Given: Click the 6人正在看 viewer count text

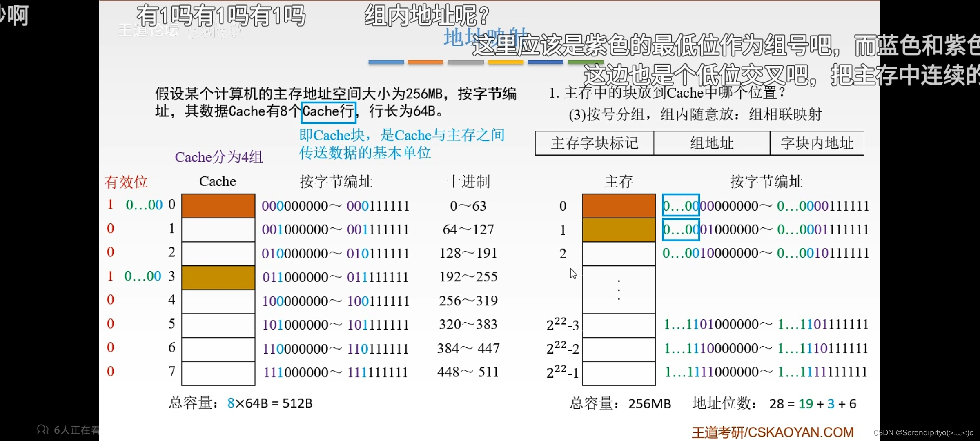Looking at the screenshot, I should (x=76, y=430).
